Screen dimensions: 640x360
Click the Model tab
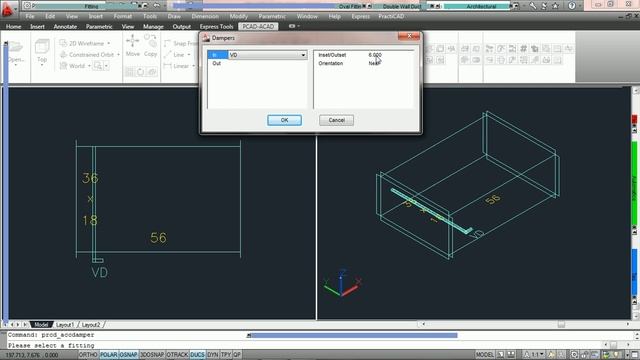pos(41,325)
